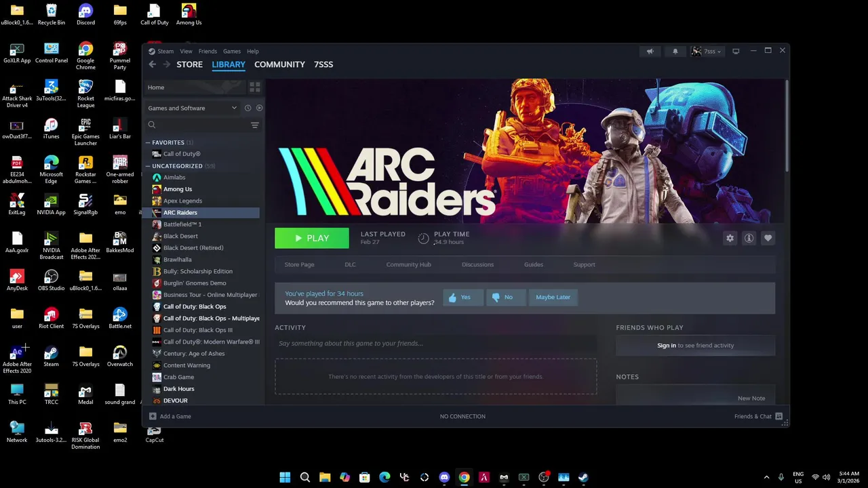Launch ARC Raiders with Play button
The width and height of the screenshot is (868, 488).
click(x=312, y=238)
